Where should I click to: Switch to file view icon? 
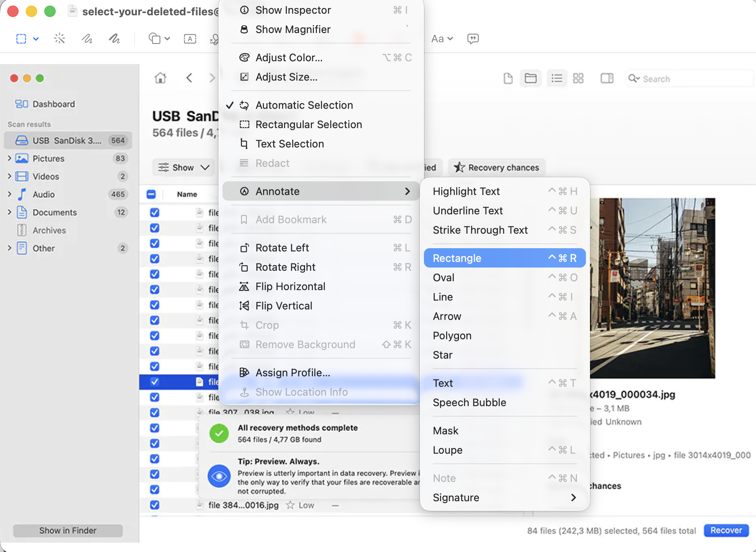point(508,78)
